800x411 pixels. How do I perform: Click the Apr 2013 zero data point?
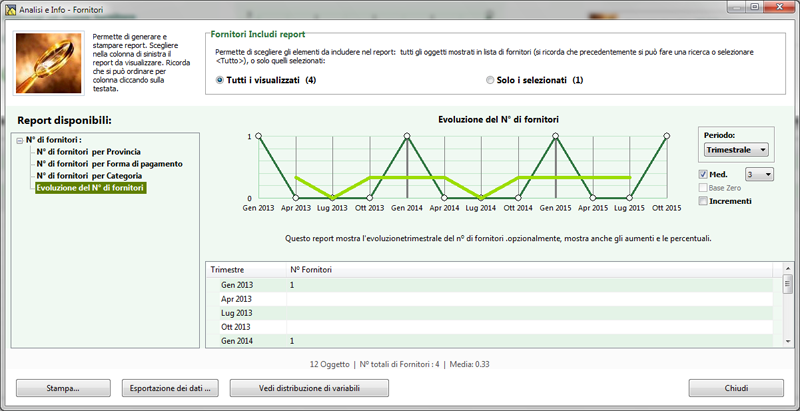295,198
